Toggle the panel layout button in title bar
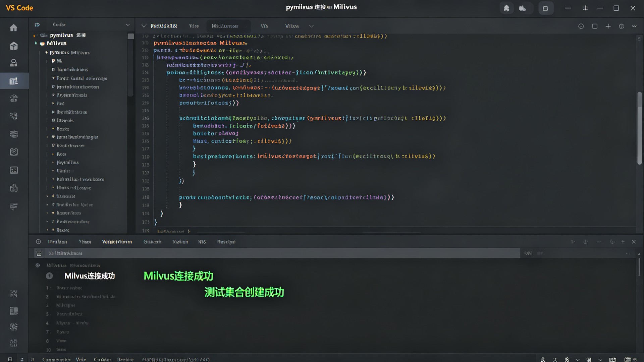644x362 pixels. (x=545, y=8)
